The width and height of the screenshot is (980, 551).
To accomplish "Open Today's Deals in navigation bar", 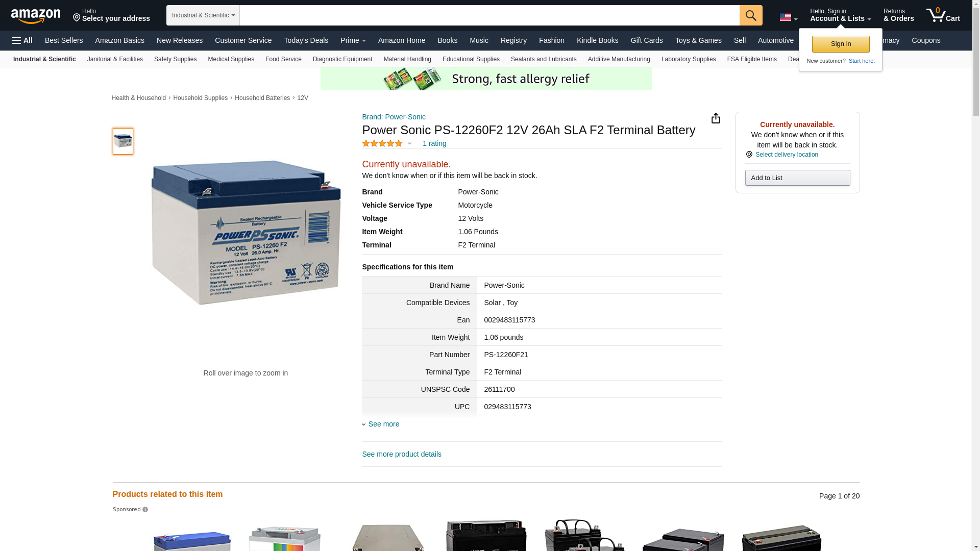I will [x=306, y=40].
